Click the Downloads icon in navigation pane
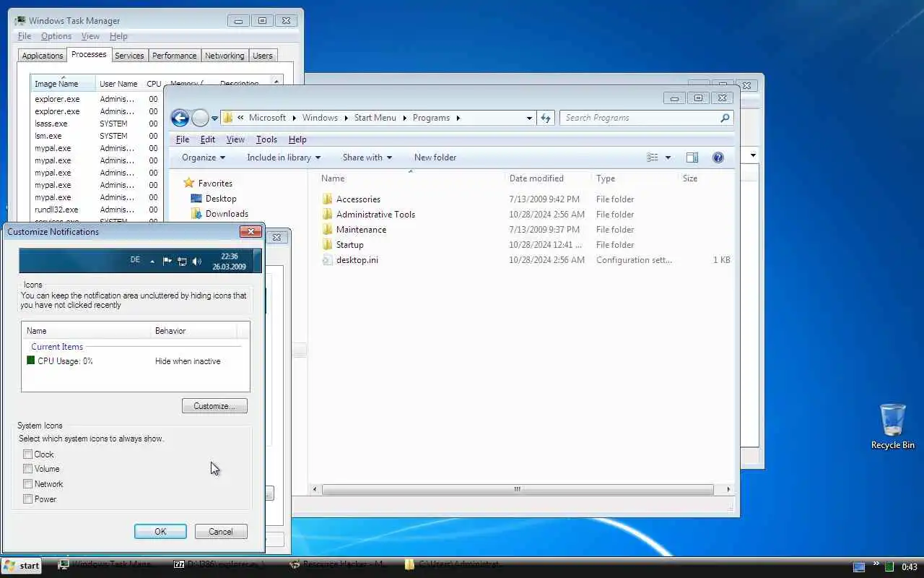 (x=196, y=213)
